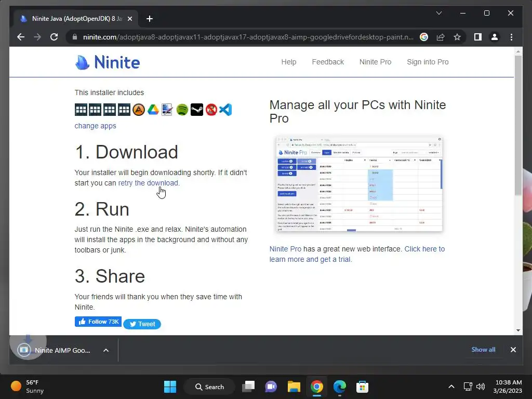The height and width of the screenshot is (399, 532).
Task: Open Microsoft Edge from taskbar
Action: [339, 387]
